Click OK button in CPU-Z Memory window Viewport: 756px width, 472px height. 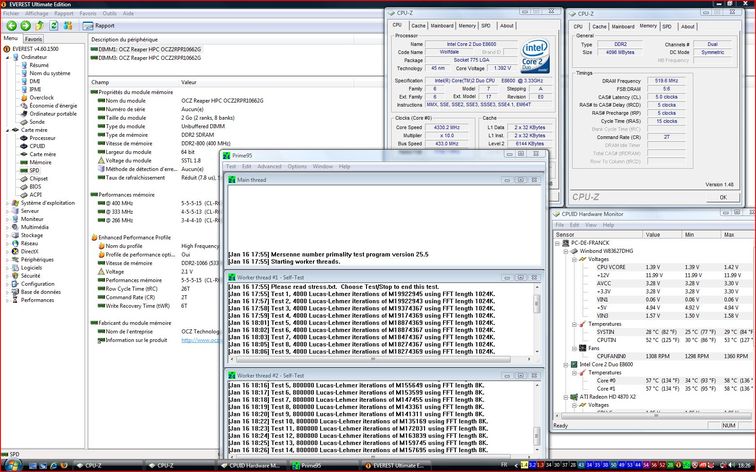click(x=723, y=197)
